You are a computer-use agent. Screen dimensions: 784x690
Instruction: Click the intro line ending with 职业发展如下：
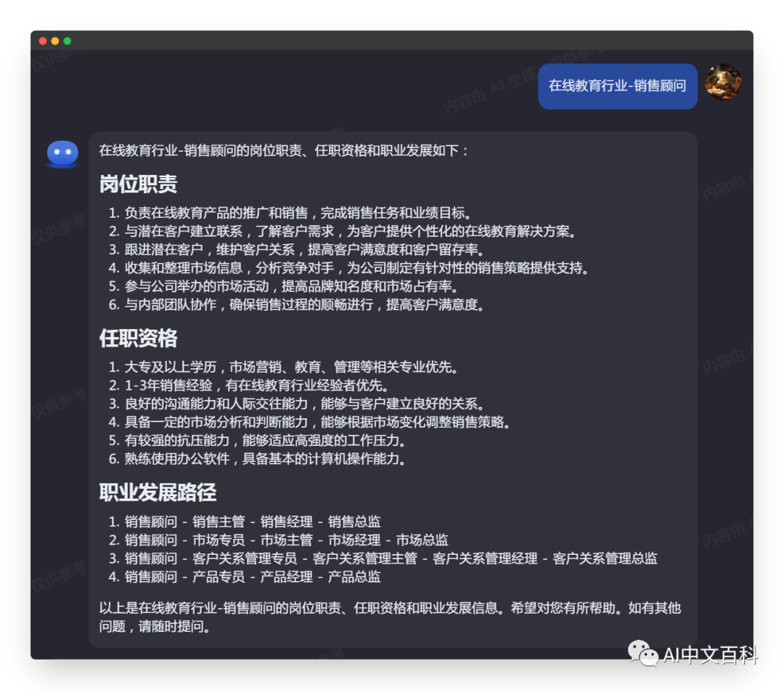tap(284, 150)
